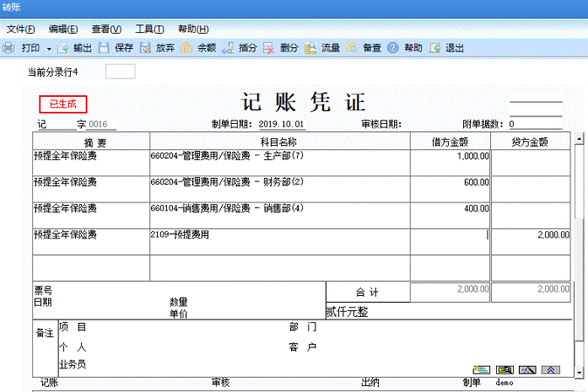Image resolution: width=588 pixels, height=392 pixels.
Task: Click the 1,000.00 debit amount cell
Action: [x=450, y=157]
